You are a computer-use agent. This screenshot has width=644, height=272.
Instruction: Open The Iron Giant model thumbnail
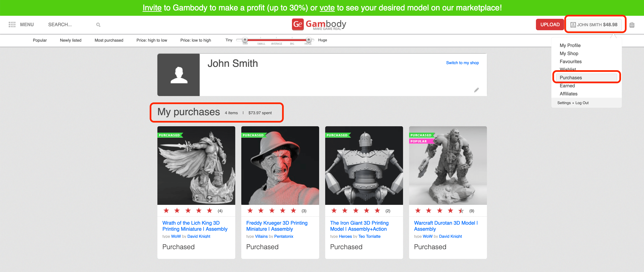pyautogui.click(x=364, y=165)
